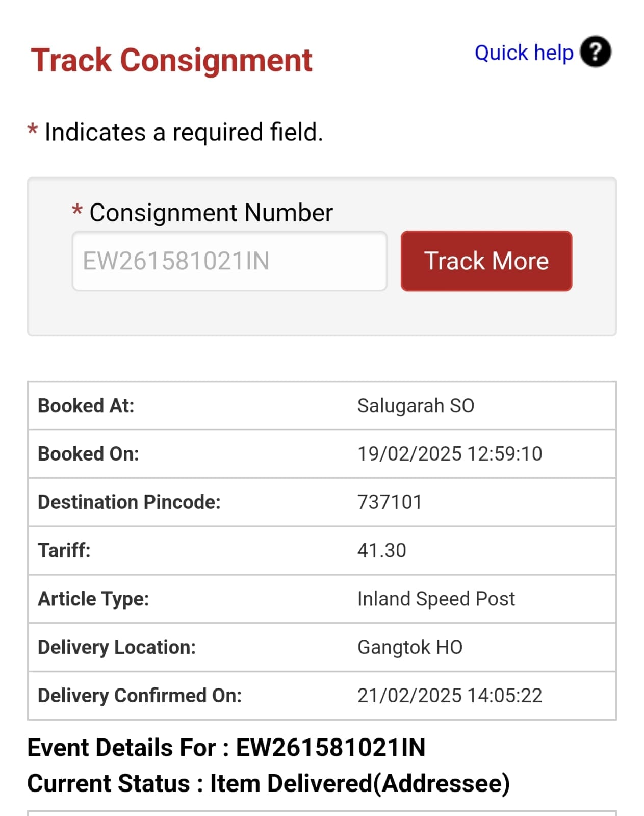Viewport: 644px width, 816px height.
Task: Click the Destination Pincode row label
Action: (129, 502)
